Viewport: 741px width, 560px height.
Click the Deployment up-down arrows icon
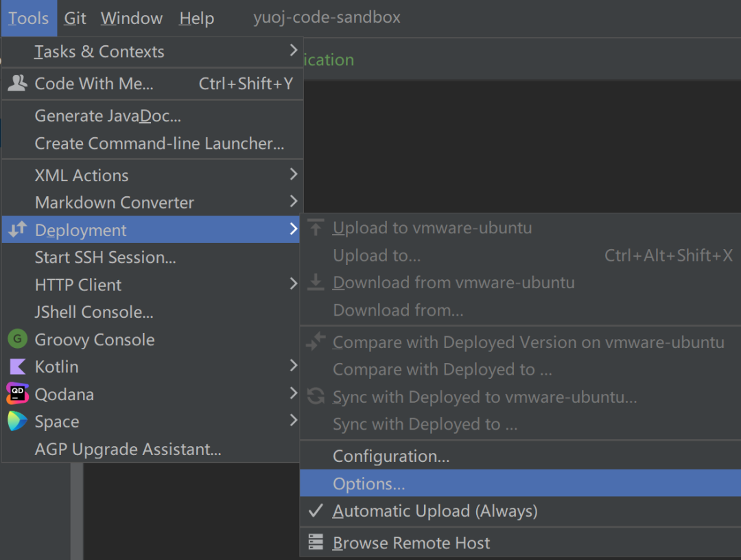pyautogui.click(x=17, y=230)
